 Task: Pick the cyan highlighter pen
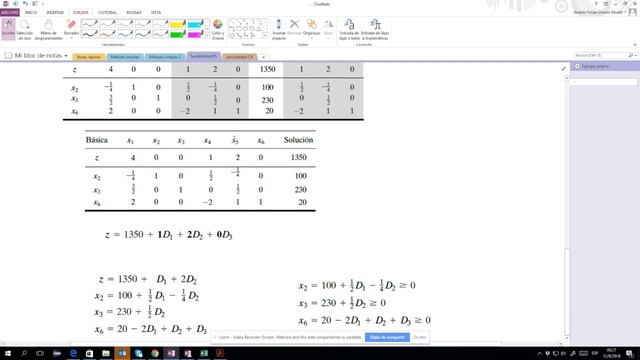coord(195,24)
